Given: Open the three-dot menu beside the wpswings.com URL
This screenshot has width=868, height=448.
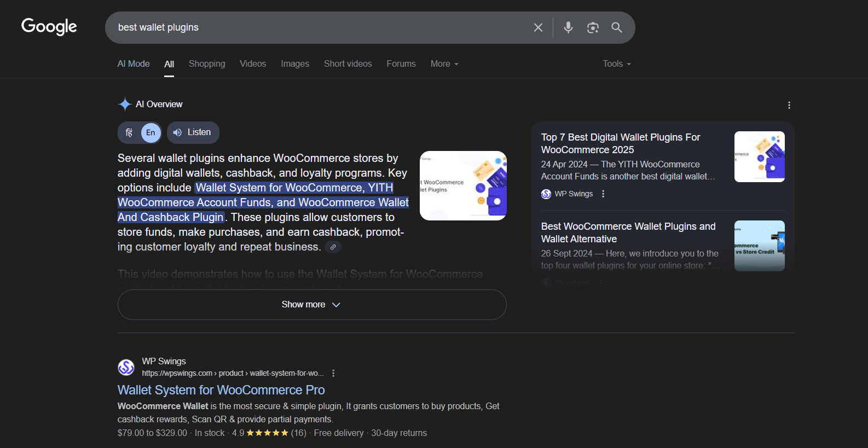Looking at the screenshot, I should [333, 373].
